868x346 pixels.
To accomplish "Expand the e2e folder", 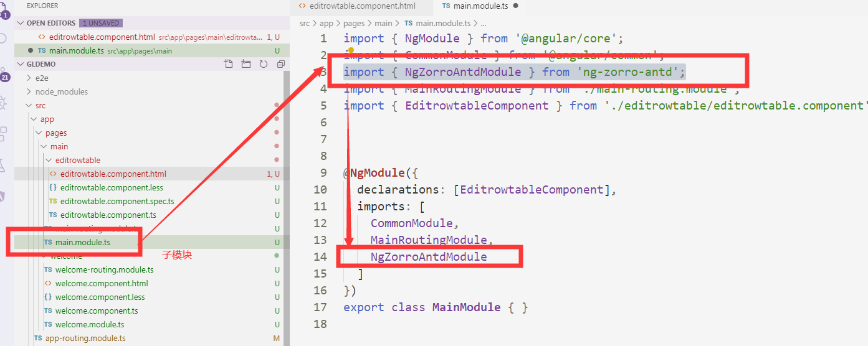I will 29,78.
